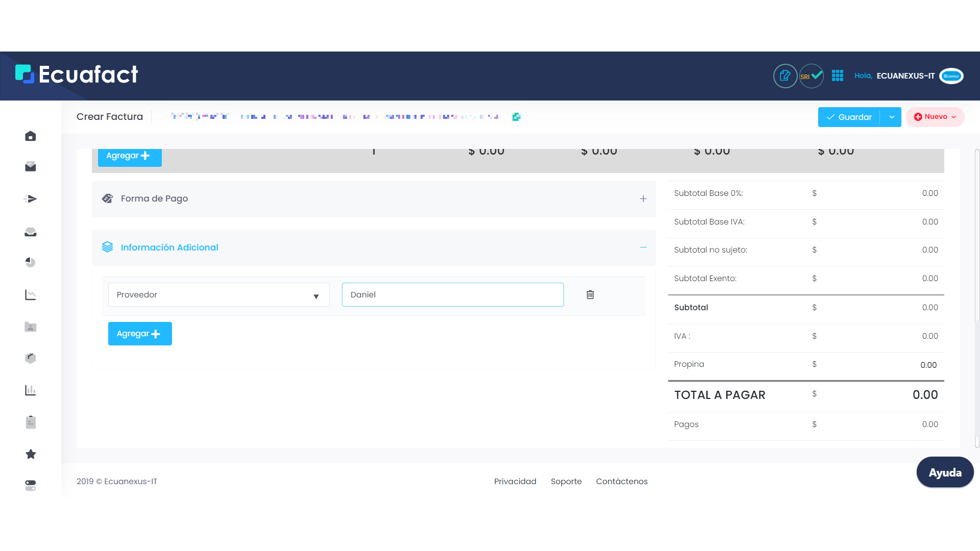The width and height of the screenshot is (980, 551).
Task: Open the apps grid icon
Action: click(x=838, y=76)
